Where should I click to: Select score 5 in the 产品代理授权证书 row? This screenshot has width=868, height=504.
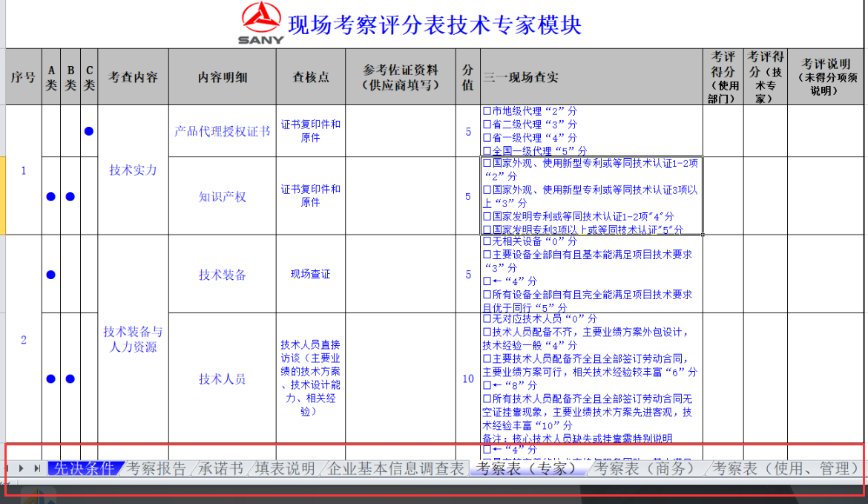coord(468,132)
